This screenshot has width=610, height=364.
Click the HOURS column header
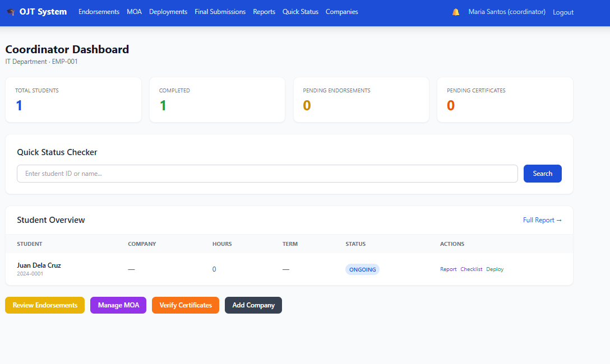(222, 244)
